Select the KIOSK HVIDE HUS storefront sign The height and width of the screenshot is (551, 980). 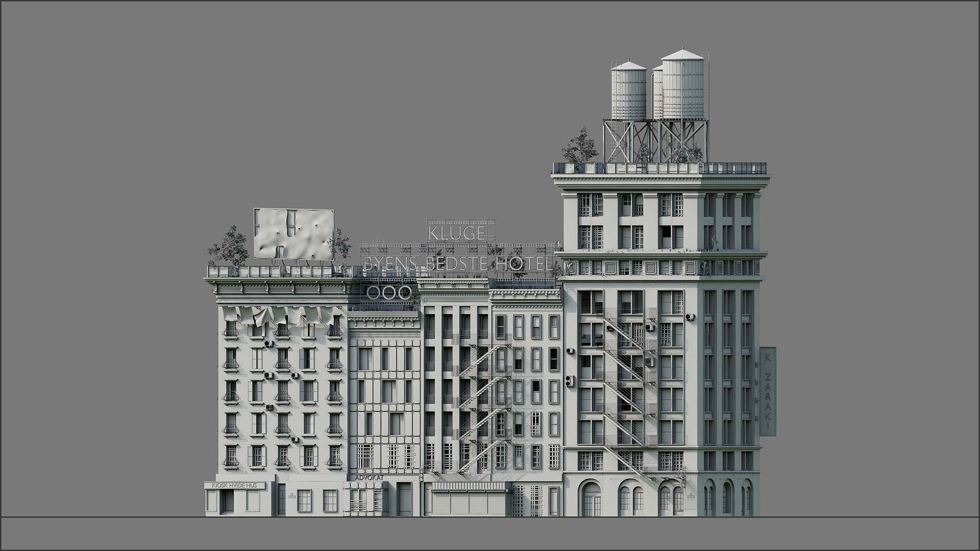[234, 485]
